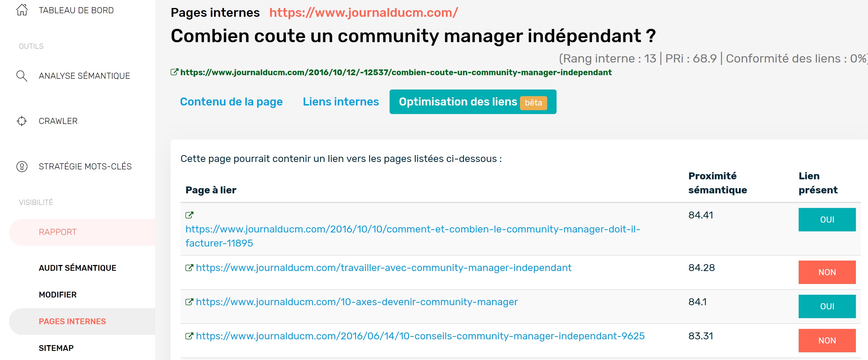Image resolution: width=868 pixels, height=360 pixels.
Task: Open Stratégie mots-clés section
Action: pyautogui.click(x=85, y=166)
